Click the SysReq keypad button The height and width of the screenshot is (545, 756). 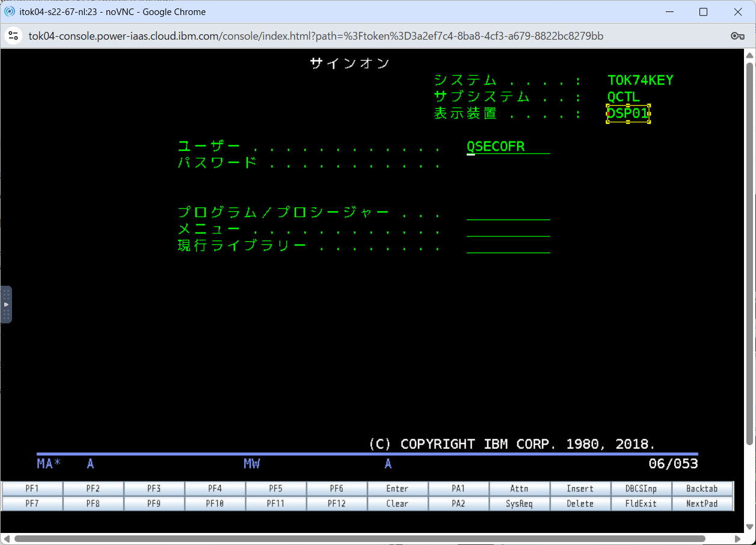(519, 503)
